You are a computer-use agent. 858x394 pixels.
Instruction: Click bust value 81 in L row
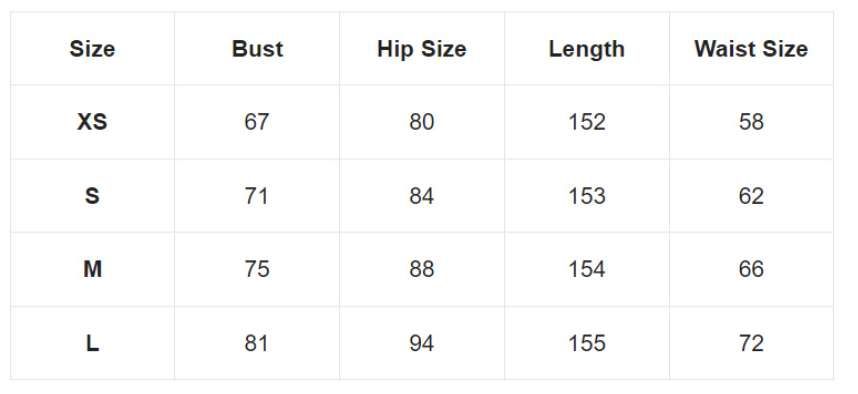pyautogui.click(x=257, y=344)
